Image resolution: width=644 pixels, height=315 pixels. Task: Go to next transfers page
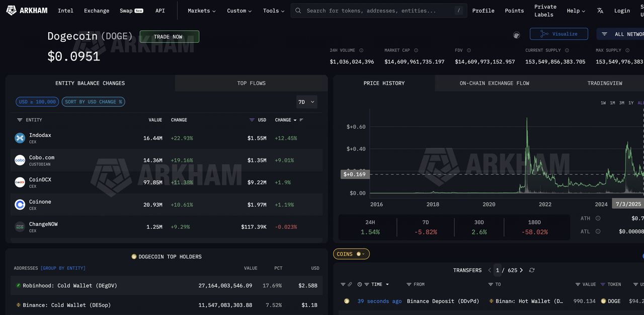521,270
